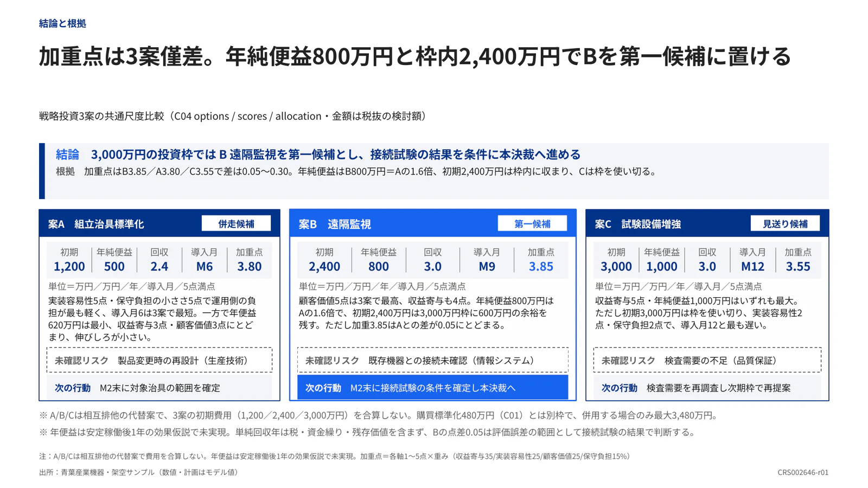The height and width of the screenshot is (488, 868).
Task: Click the 結論と根拠 section label
Action: (62, 23)
